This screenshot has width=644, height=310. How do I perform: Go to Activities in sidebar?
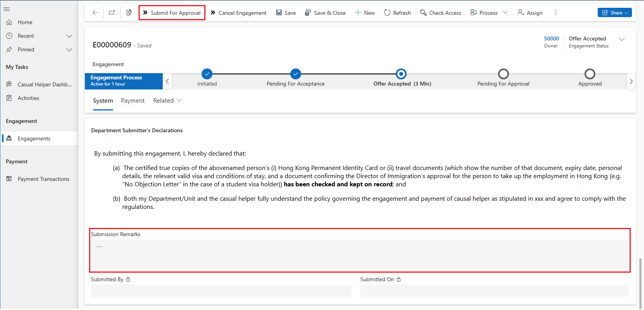pos(39,98)
